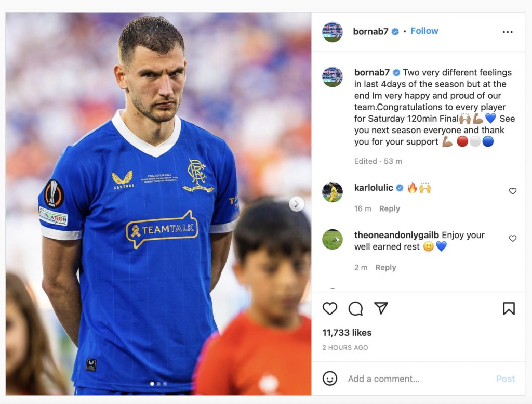
Task: Reply to karlolulic's comment
Action: pyautogui.click(x=390, y=208)
